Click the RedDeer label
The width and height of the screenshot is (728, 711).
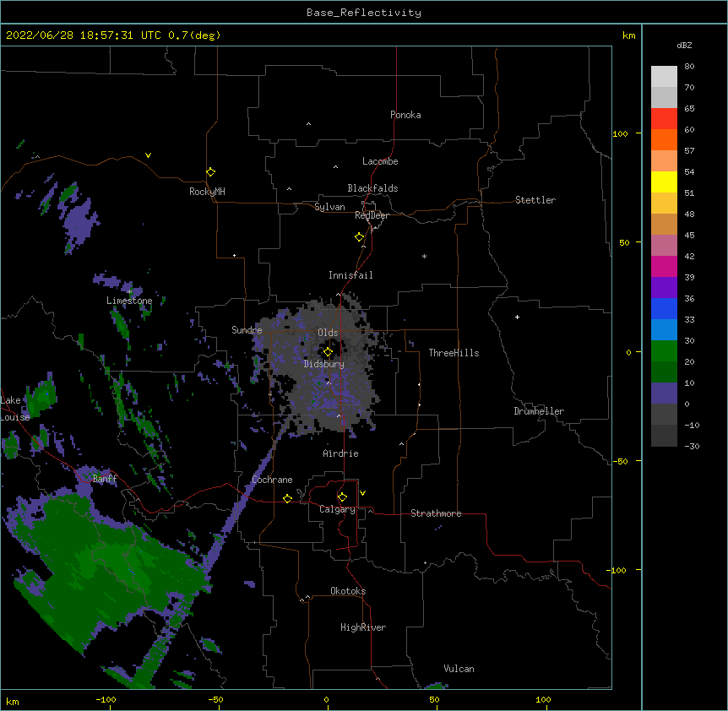(372, 215)
